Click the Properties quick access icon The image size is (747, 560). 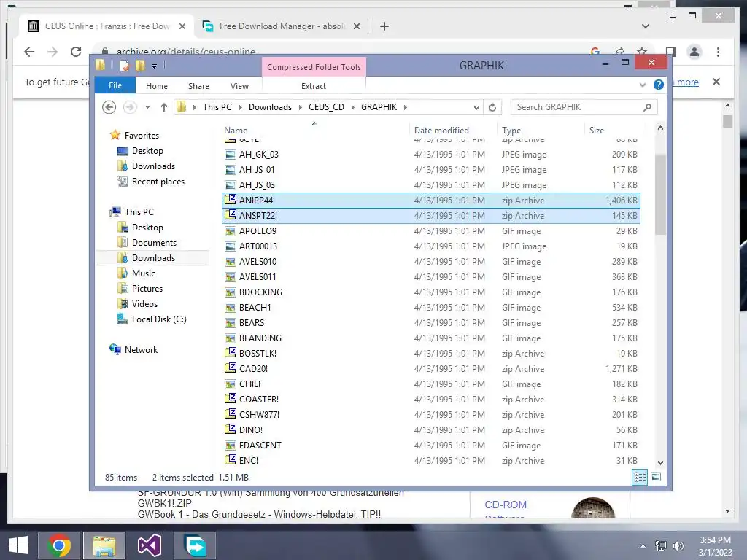click(x=124, y=66)
